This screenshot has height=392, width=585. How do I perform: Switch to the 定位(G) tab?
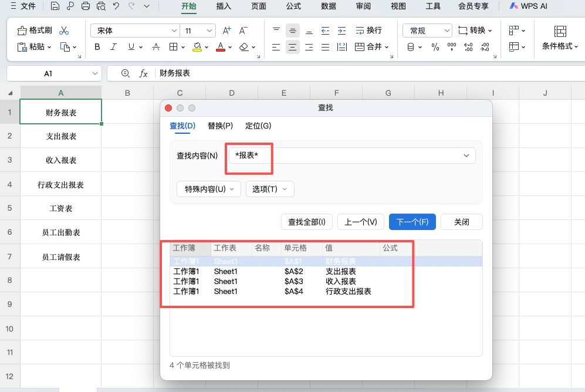pyautogui.click(x=258, y=126)
